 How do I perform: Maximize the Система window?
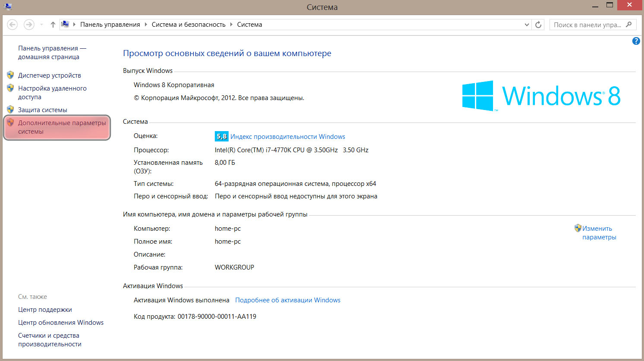pyautogui.click(x=609, y=6)
